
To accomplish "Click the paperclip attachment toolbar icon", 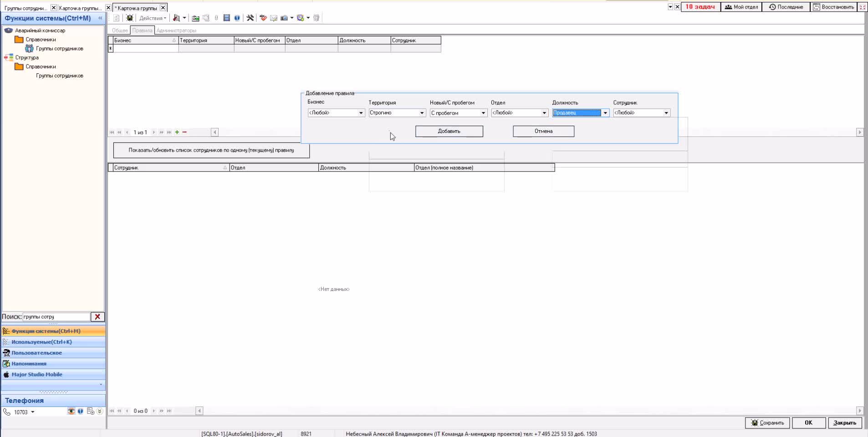I will 216,18.
